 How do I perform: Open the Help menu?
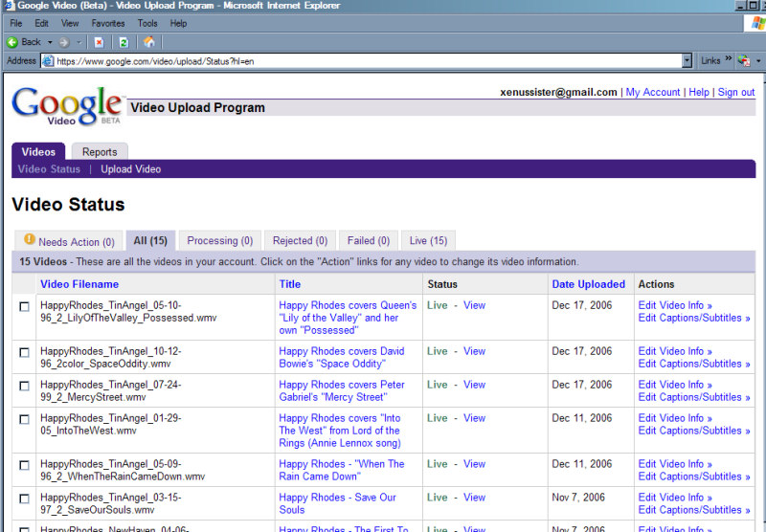[178, 23]
